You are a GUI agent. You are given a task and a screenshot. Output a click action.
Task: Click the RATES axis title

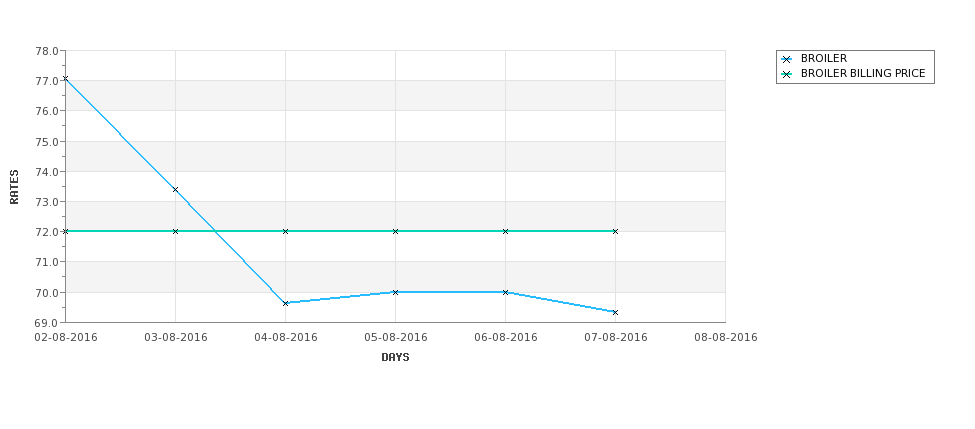click(14, 187)
